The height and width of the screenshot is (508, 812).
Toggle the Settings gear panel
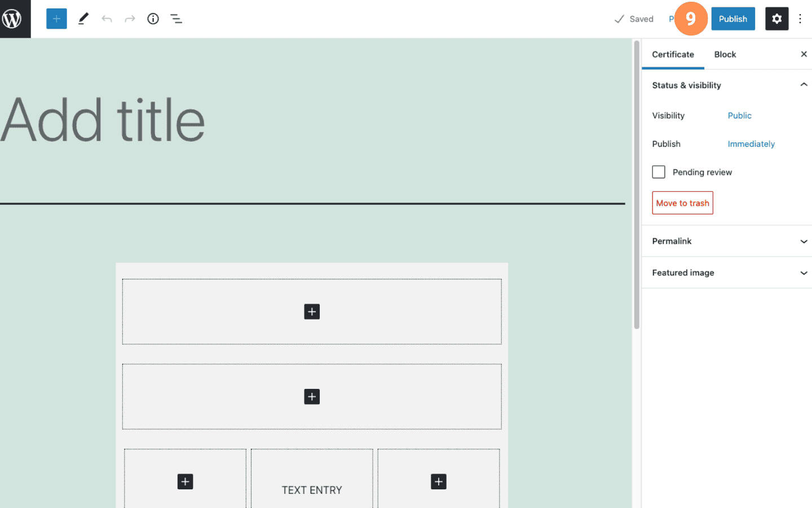click(776, 19)
